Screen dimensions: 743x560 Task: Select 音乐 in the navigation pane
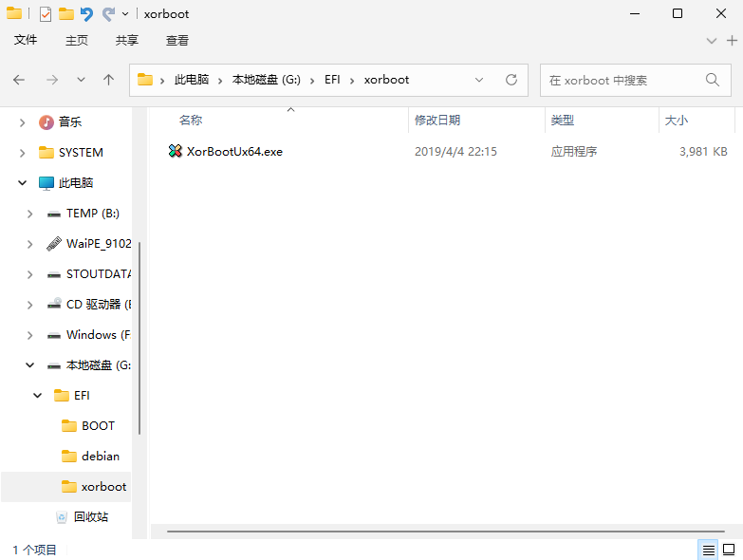pos(70,122)
